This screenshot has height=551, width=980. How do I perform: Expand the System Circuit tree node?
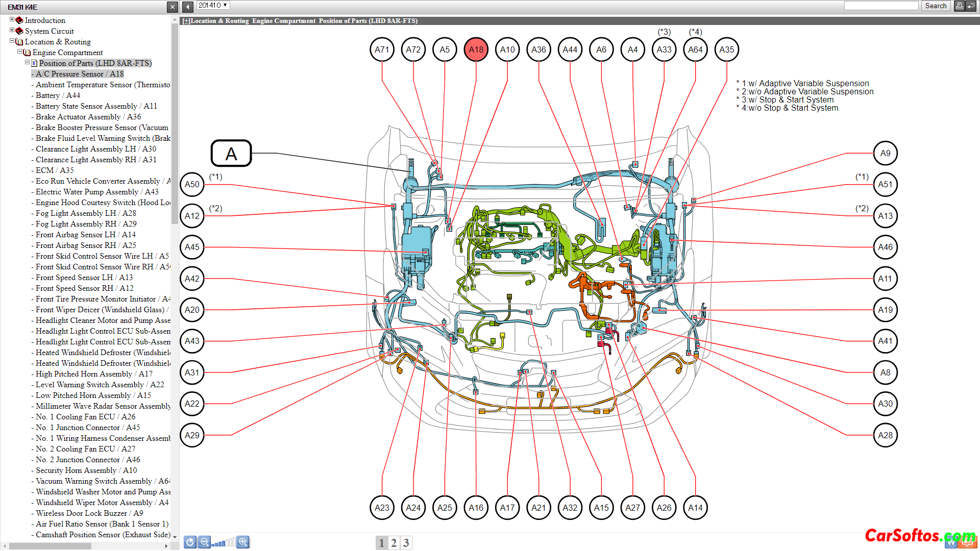pos(12,31)
